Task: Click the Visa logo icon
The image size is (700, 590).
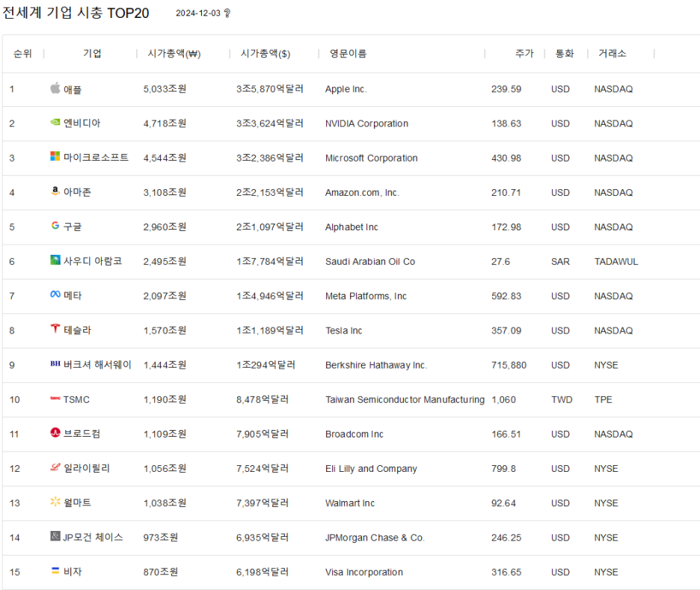Action: click(55, 571)
